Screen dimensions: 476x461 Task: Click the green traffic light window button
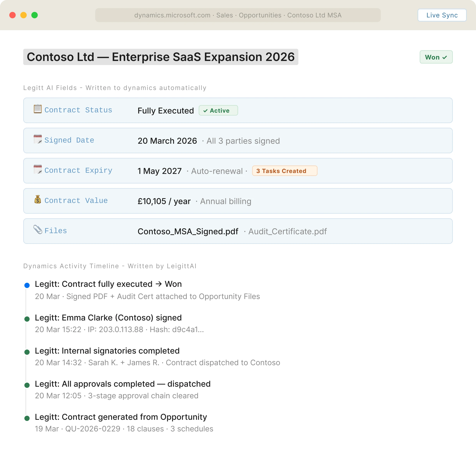point(35,15)
